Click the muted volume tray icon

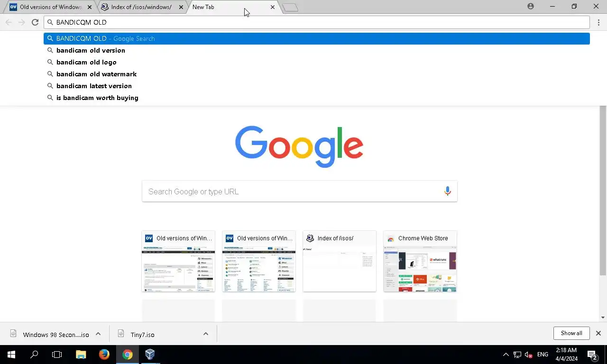pyautogui.click(x=529, y=355)
